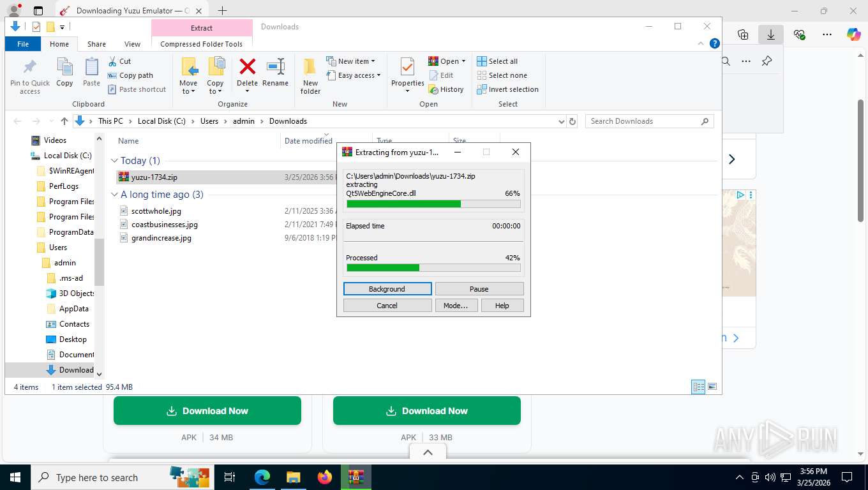The width and height of the screenshot is (868, 490).
Task: Click the Copy ribbon icon
Action: [x=64, y=68]
